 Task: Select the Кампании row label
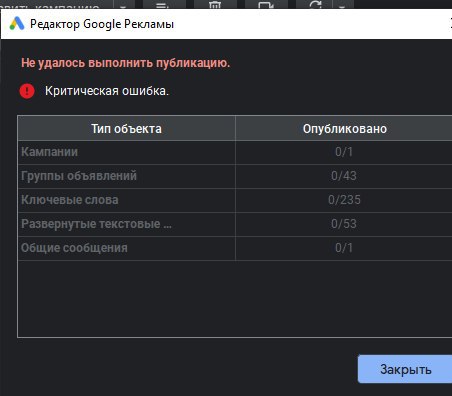(49, 152)
